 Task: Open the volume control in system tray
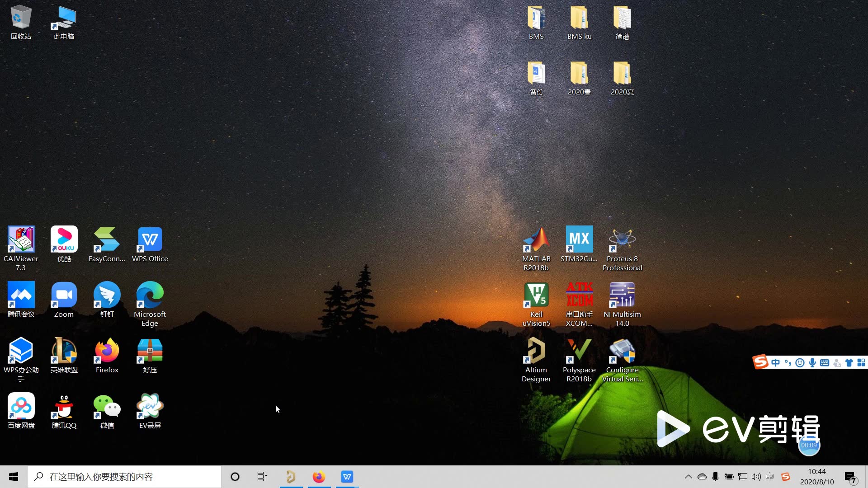click(756, 477)
